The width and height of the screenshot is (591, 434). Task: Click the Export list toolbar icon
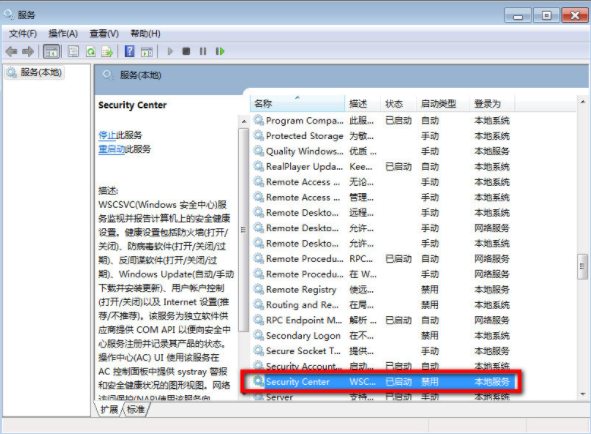point(107,51)
